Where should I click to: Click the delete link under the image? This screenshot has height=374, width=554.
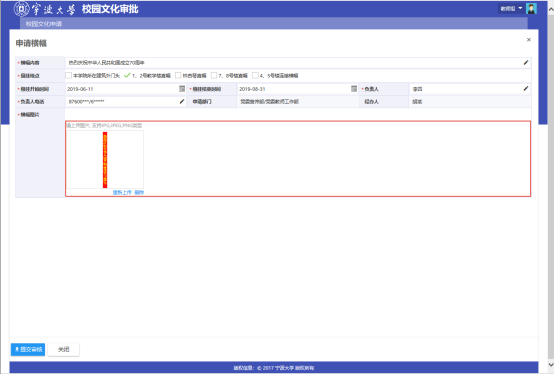click(x=139, y=192)
